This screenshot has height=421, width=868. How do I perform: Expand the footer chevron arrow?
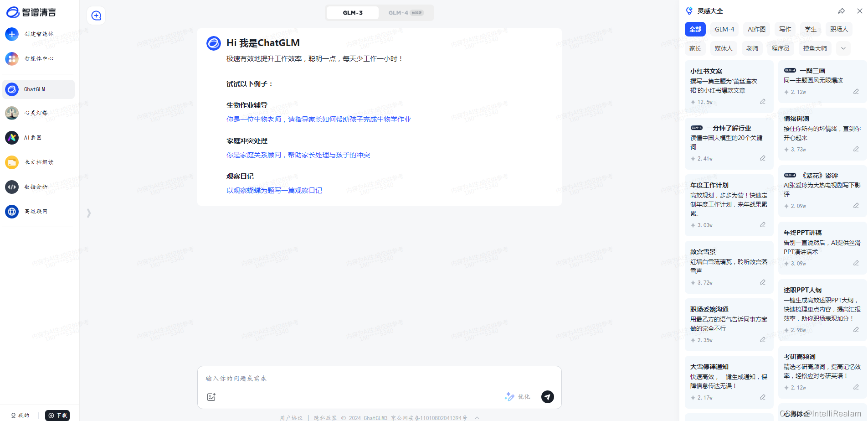pos(477,418)
